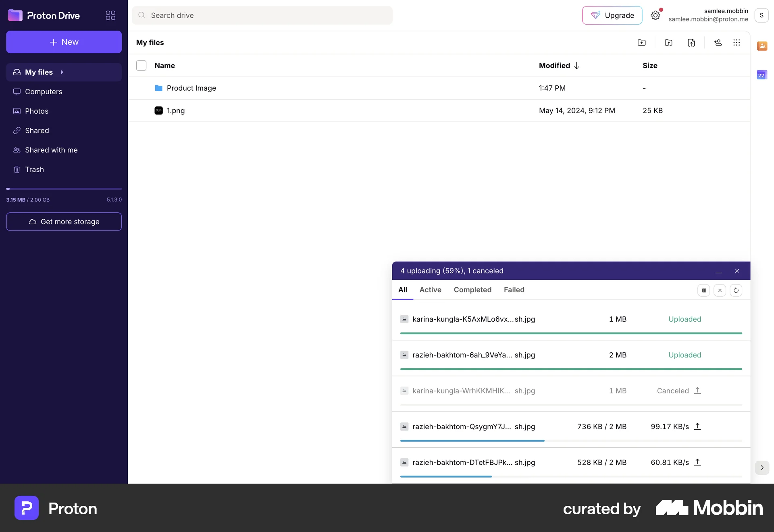This screenshot has height=532, width=774.
Task: Click inside the Search drive field
Action: pyautogui.click(x=262, y=15)
